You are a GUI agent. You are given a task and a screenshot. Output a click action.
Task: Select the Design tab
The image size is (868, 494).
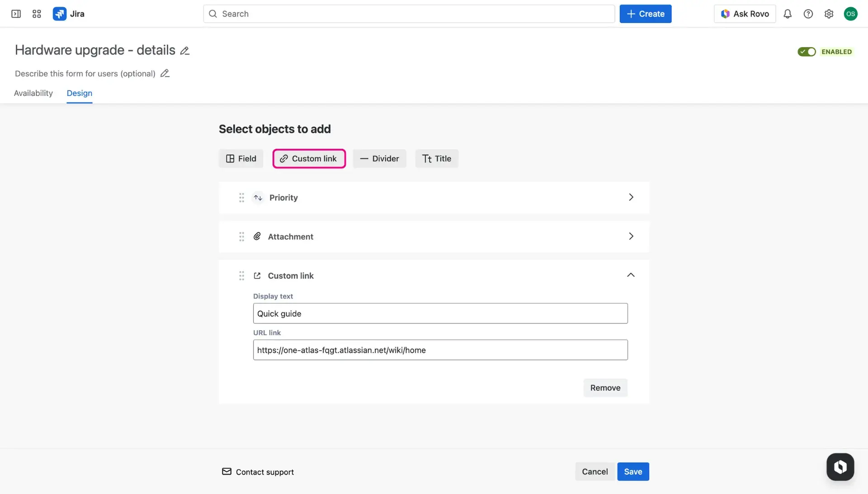[x=79, y=93]
